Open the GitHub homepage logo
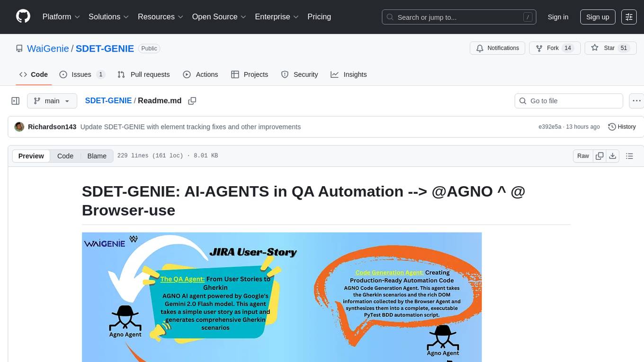Image resolution: width=644 pixels, height=362 pixels. click(23, 17)
